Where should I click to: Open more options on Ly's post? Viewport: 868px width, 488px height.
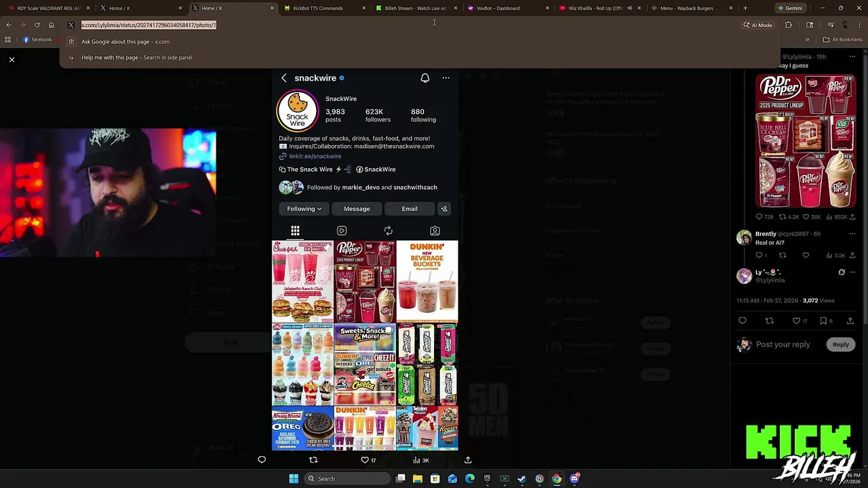click(x=852, y=272)
